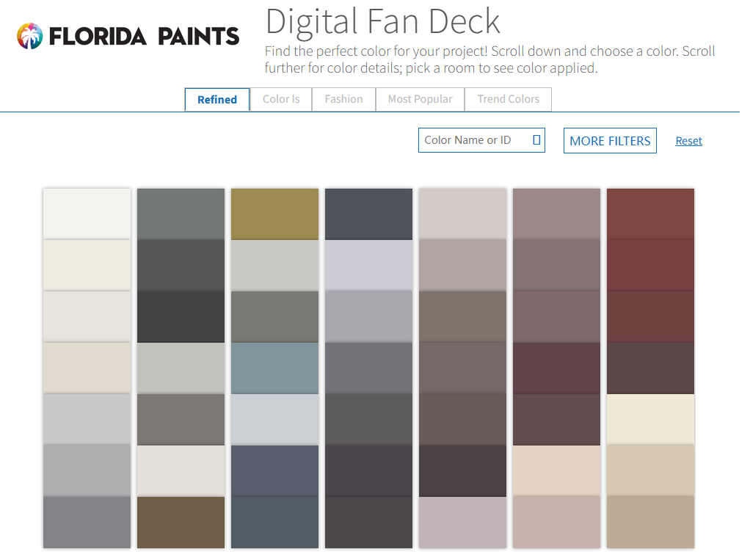Viewport: 750px width, 560px height.
Task: Select the tan swatch at bottom right
Action: click(650, 523)
